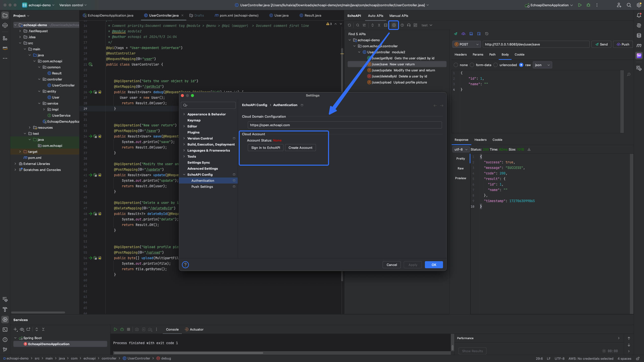Image resolution: width=644 pixels, height=362 pixels.
Task: Download the response using the download icon
Action: pyautogui.click(x=529, y=149)
